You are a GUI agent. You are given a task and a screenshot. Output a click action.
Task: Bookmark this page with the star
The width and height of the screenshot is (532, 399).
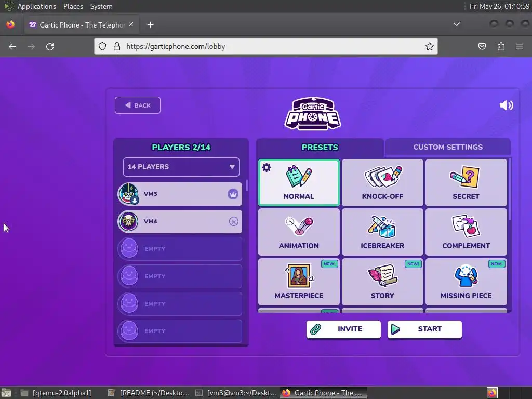tap(430, 46)
